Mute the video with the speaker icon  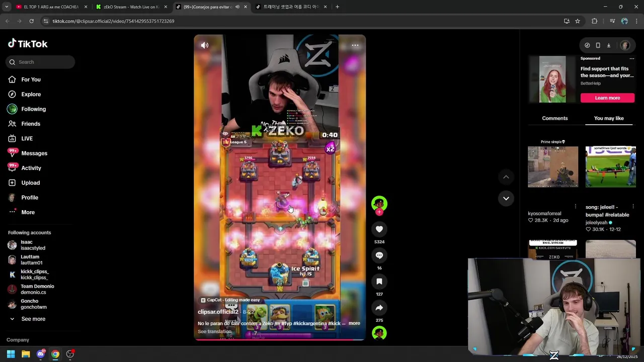205,45
